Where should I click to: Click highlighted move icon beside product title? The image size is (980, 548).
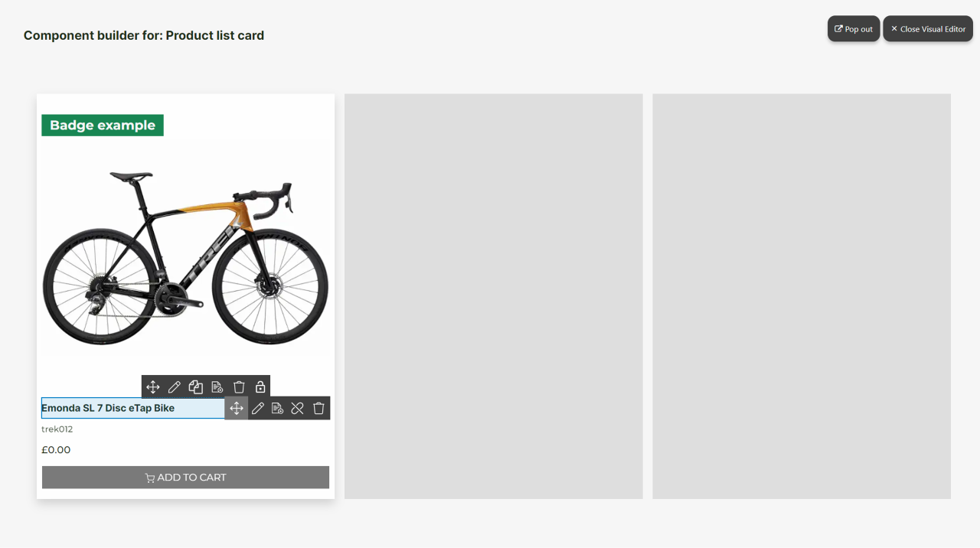[237, 408]
